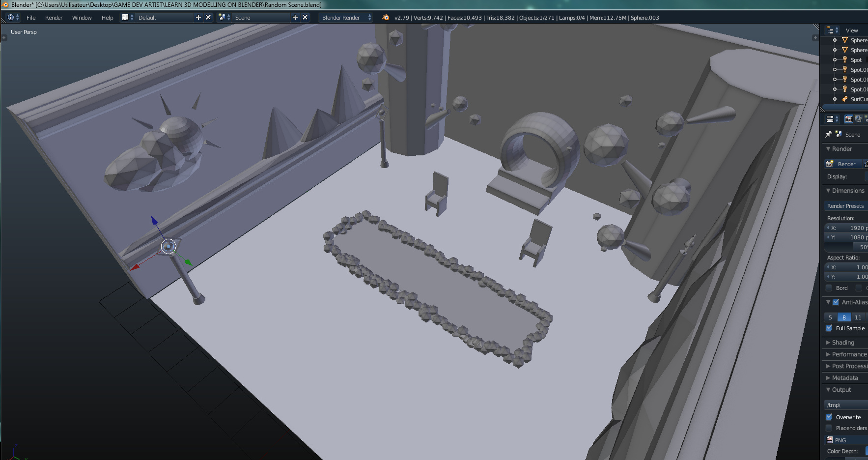868x460 pixels.
Task: Click the Scene datablock icon in properties
Action: tap(839, 134)
